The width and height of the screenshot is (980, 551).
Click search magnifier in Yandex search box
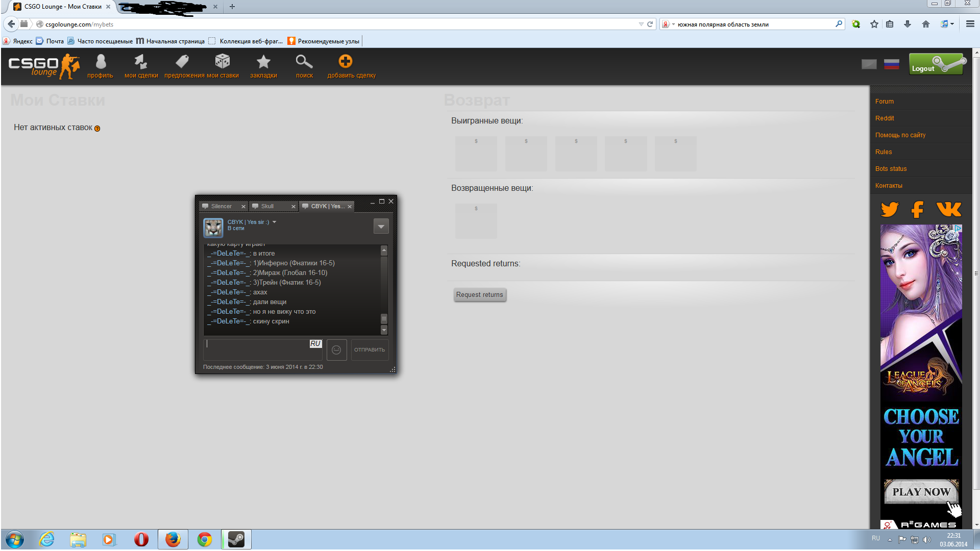coord(839,24)
